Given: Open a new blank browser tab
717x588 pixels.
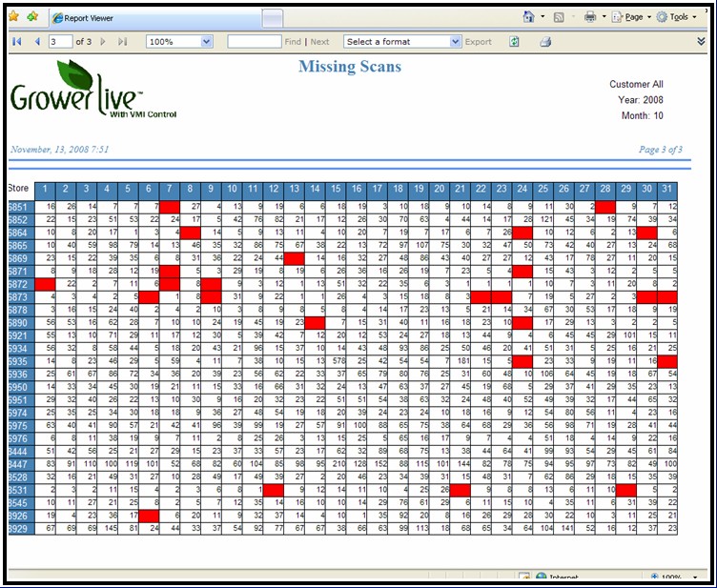Looking at the screenshot, I should click(272, 17).
